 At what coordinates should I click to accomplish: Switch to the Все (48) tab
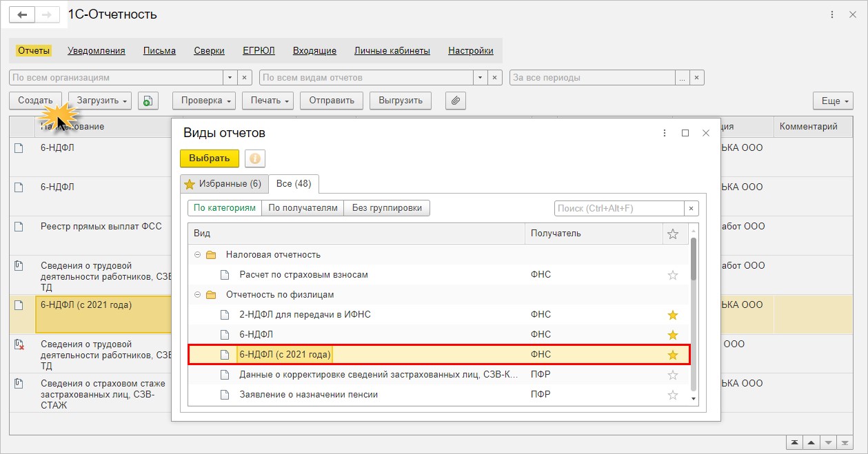tap(294, 183)
